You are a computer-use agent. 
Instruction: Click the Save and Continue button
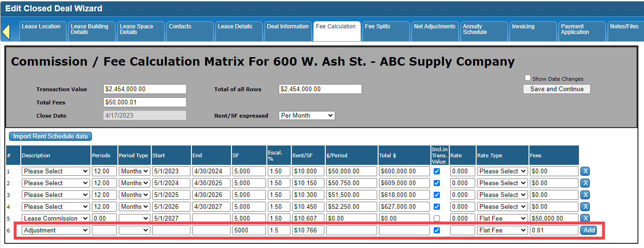(x=556, y=89)
